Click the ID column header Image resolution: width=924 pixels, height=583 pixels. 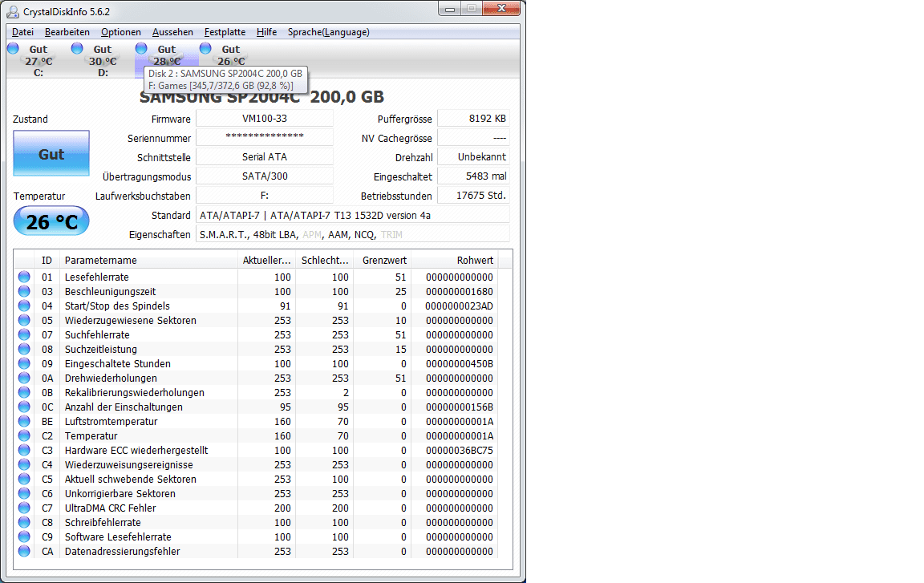pos(47,260)
